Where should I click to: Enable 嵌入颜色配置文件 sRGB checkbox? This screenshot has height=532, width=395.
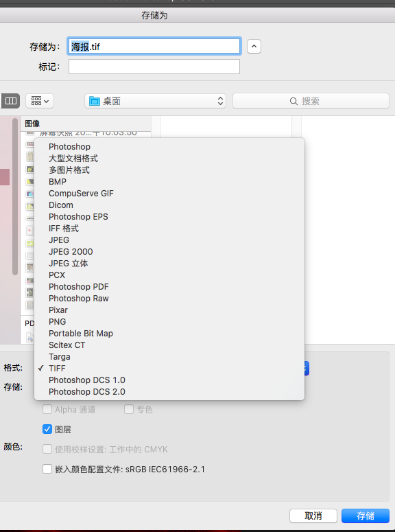(x=47, y=470)
